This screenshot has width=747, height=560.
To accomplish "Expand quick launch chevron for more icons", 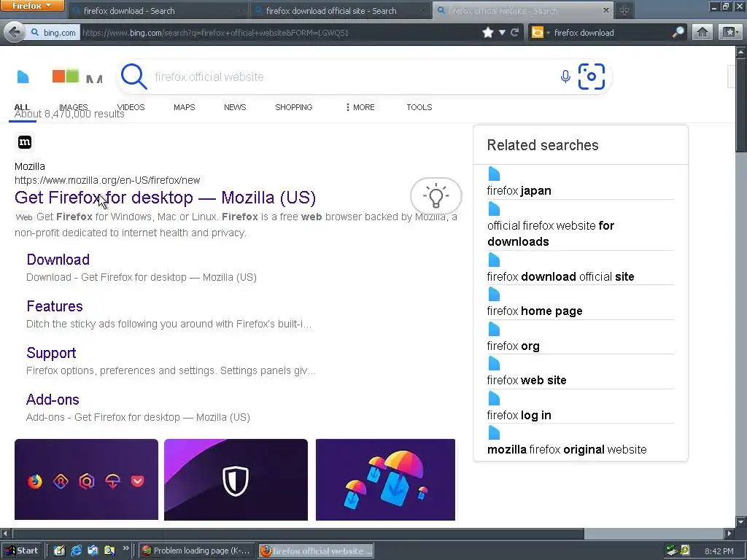I will click(125, 548).
